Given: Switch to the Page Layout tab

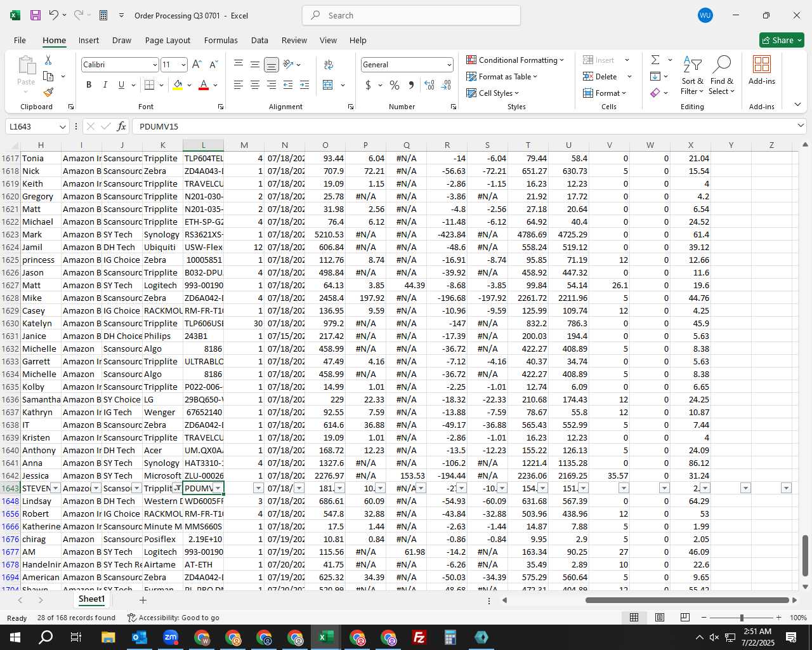Looking at the screenshot, I should coord(167,40).
